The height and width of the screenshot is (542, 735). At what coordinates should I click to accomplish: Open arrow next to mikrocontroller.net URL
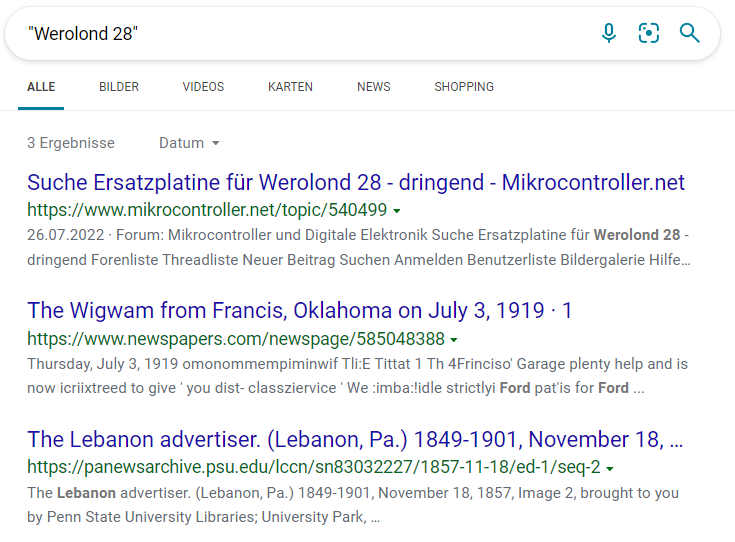click(x=397, y=211)
